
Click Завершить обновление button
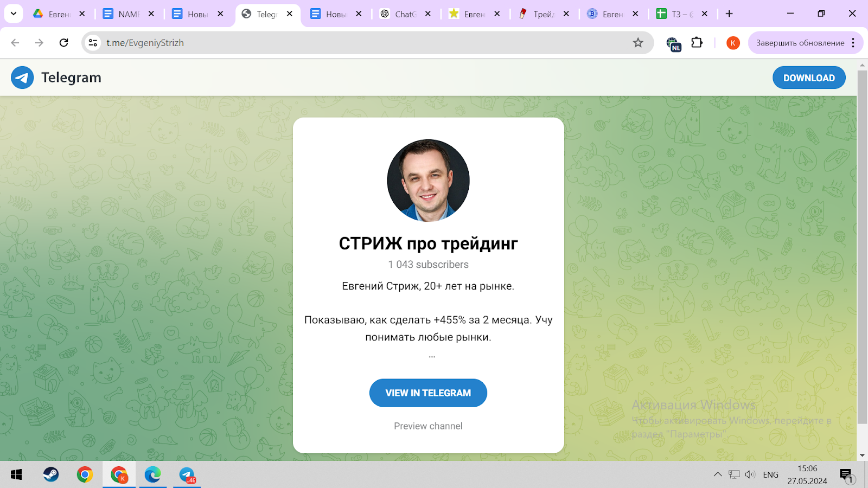[800, 43]
